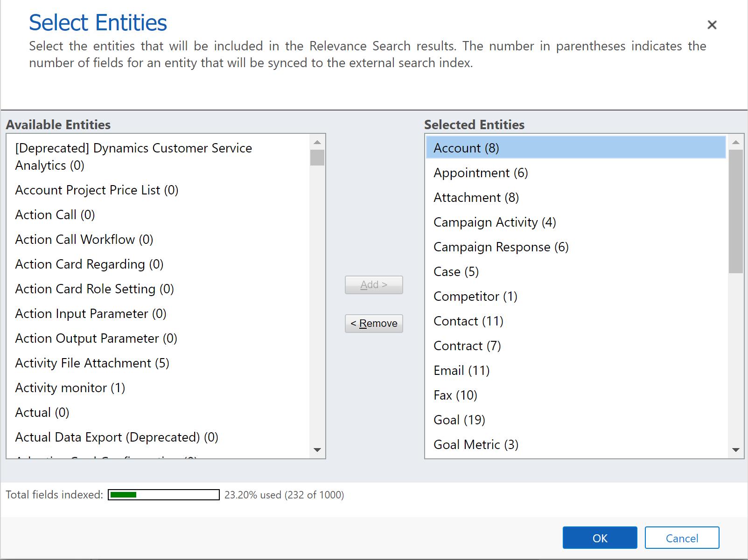Click the Total fields indexed progress bar
The width and height of the screenshot is (748, 560).
click(x=163, y=495)
